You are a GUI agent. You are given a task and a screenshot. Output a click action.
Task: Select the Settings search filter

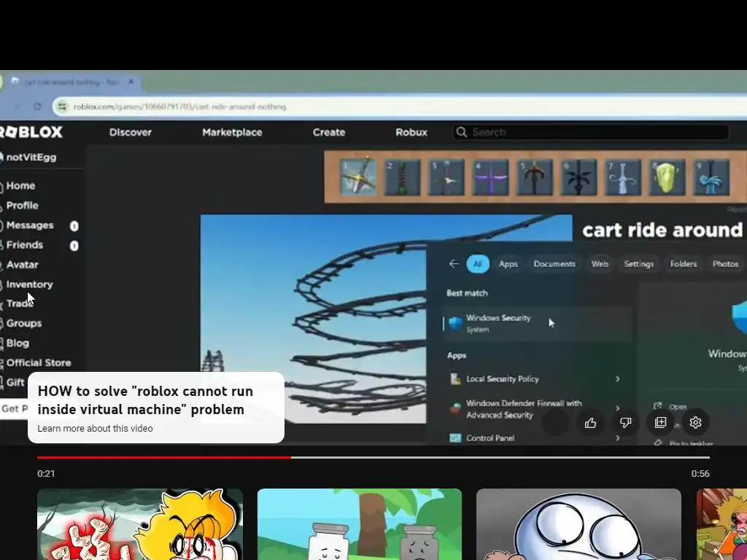(x=639, y=264)
